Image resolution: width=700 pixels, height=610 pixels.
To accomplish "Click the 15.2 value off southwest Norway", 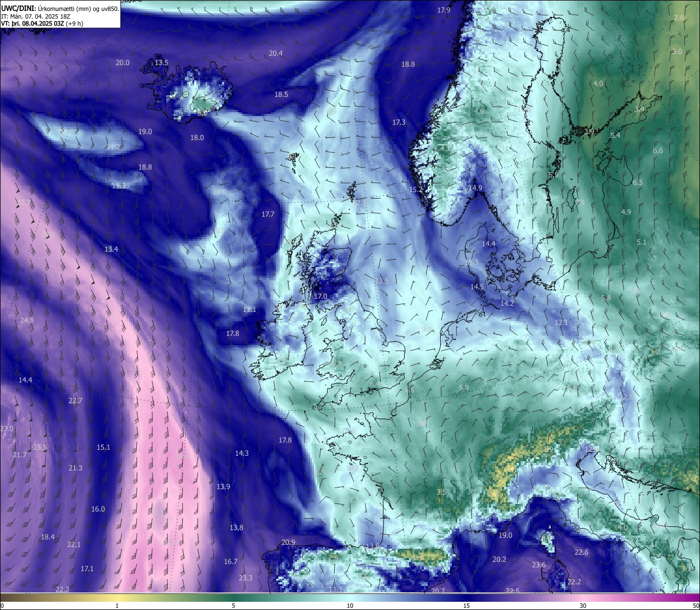I will 416,190.
